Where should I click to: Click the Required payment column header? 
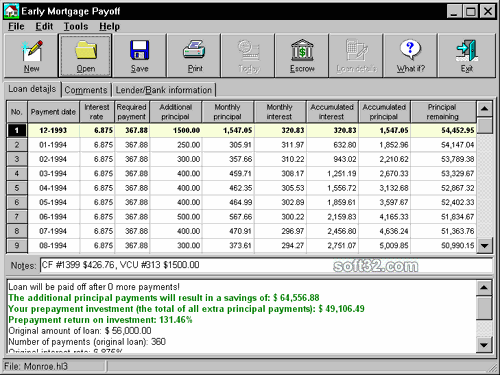(132, 112)
